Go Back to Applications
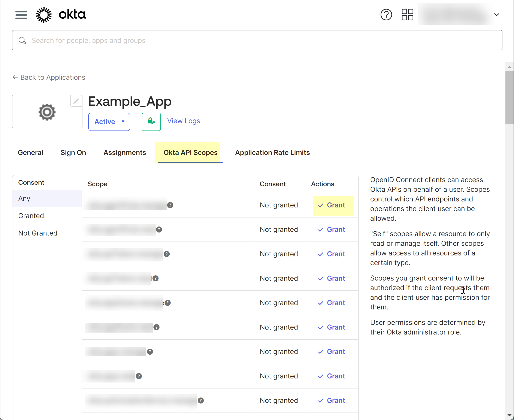This screenshot has height=420, width=514. pyautogui.click(x=49, y=77)
